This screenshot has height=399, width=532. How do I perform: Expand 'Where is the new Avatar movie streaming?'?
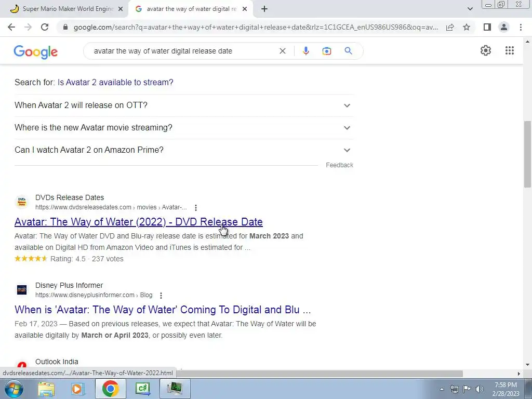[x=184, y=128]
